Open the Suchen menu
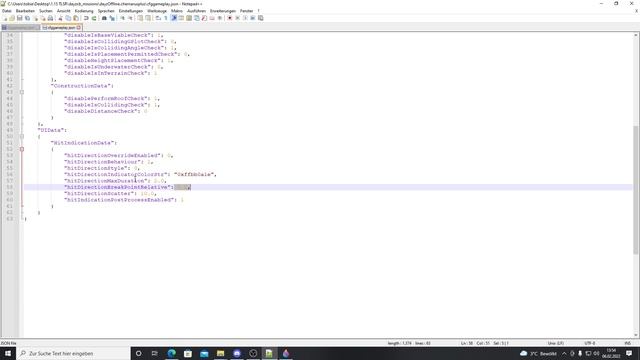Screen dimensions: 640x360 (46, 11)
